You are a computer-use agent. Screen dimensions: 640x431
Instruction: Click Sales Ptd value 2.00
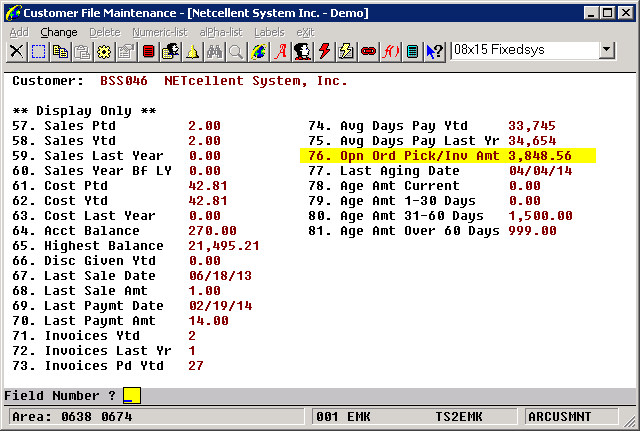point(204,126)
